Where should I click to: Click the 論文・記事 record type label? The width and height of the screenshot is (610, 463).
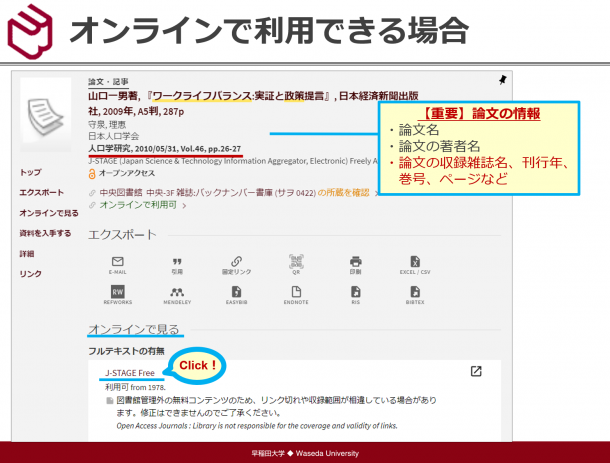(x=108, y=82)
